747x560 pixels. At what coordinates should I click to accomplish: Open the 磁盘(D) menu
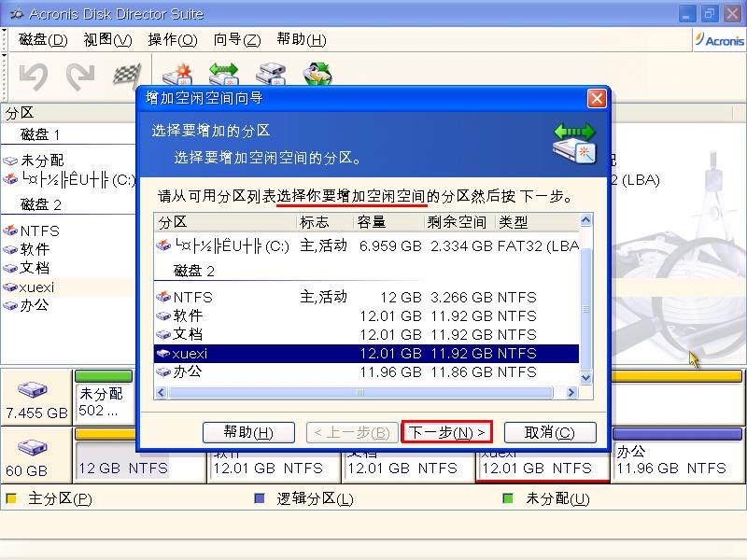click(43, 39)
